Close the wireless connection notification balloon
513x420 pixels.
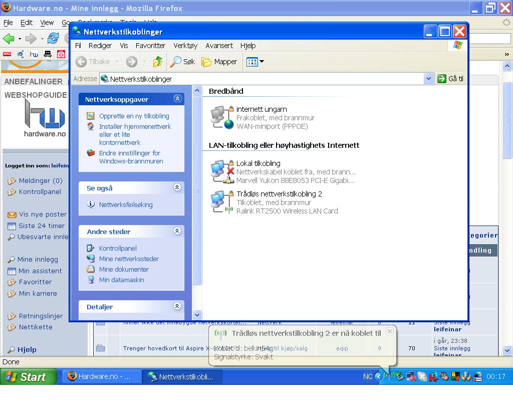(x=390, y=331)
